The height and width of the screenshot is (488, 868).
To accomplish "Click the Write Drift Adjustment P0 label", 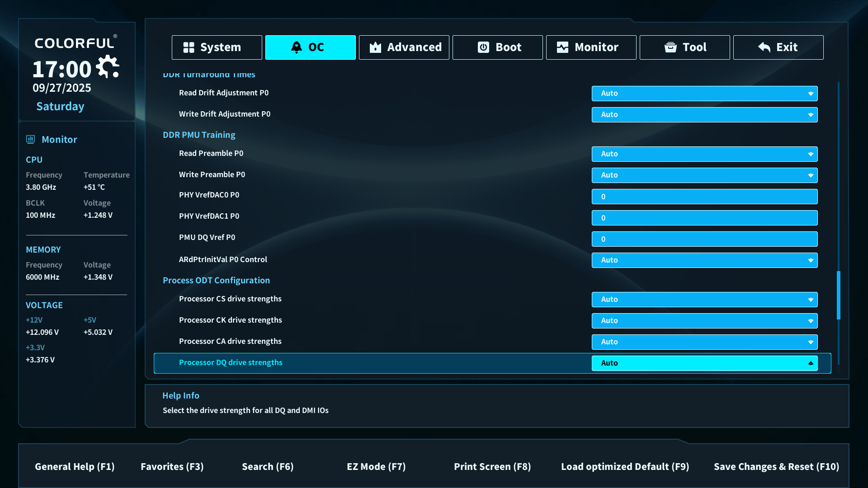I will tap(225, 114).
